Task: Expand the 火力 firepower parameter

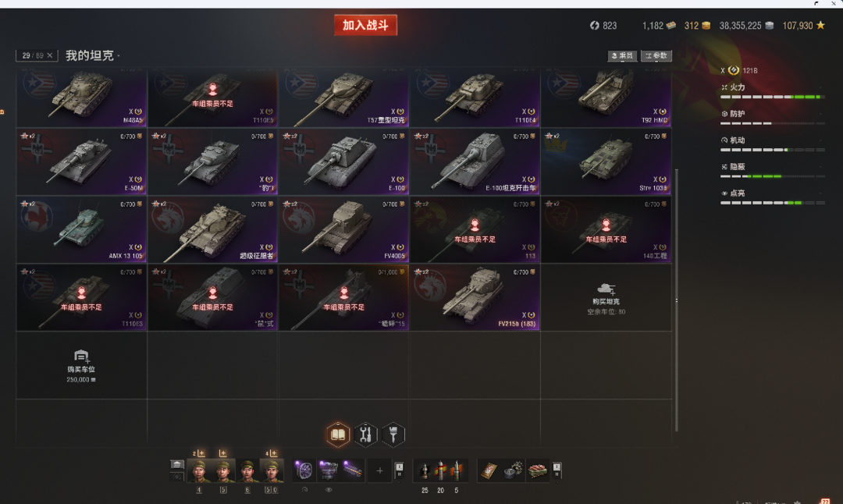Action: point(772,91)
